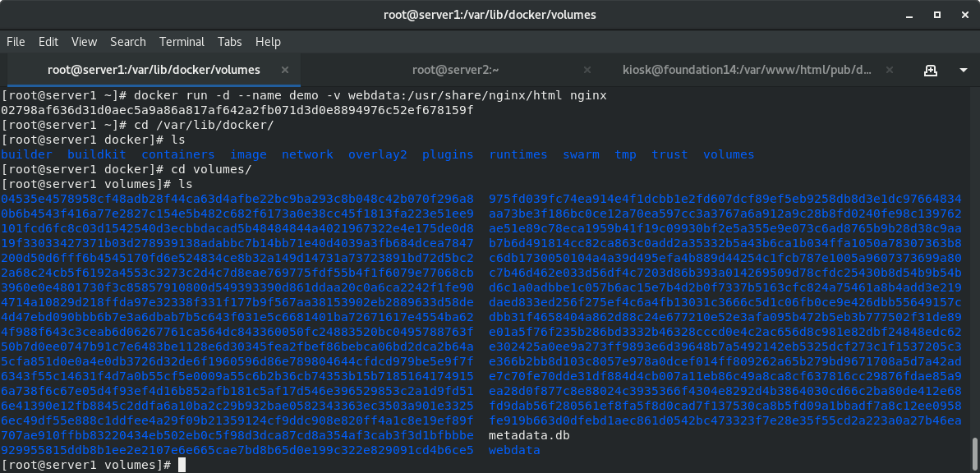
Task: Open the Terminal menu
Action: [x=182, y=42]
